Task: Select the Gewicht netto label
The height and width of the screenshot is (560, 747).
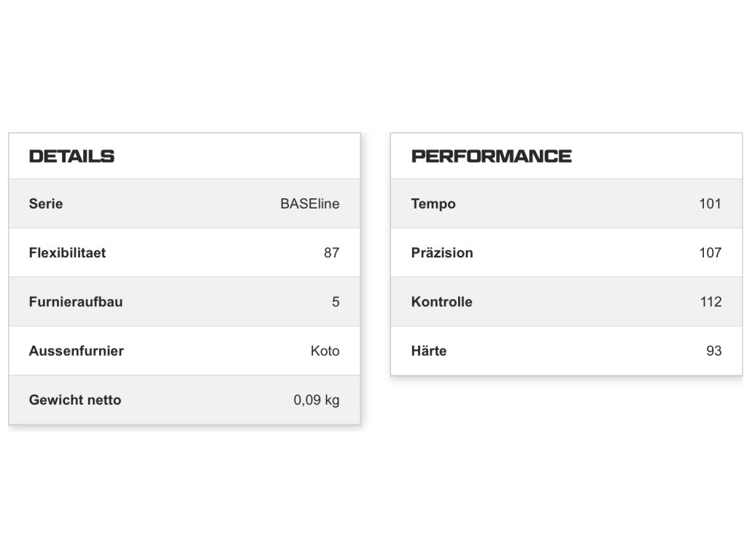Action: click(75, 400)
